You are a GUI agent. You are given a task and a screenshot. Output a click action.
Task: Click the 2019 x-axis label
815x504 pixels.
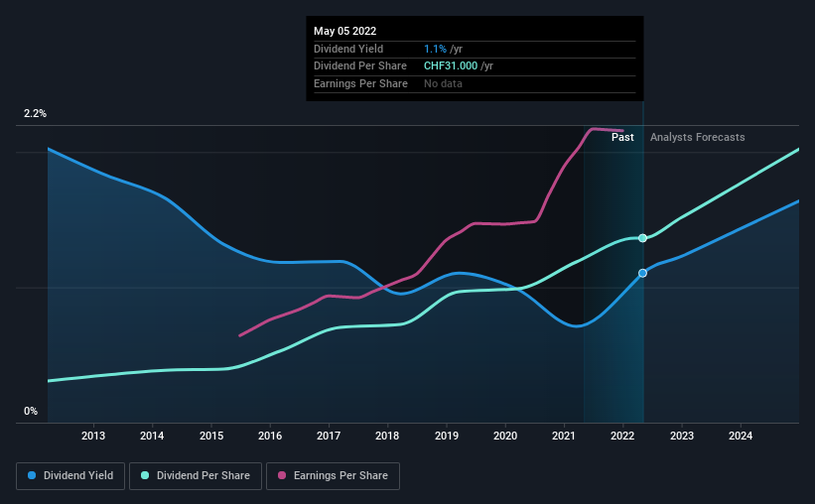[x=447, y=436]
